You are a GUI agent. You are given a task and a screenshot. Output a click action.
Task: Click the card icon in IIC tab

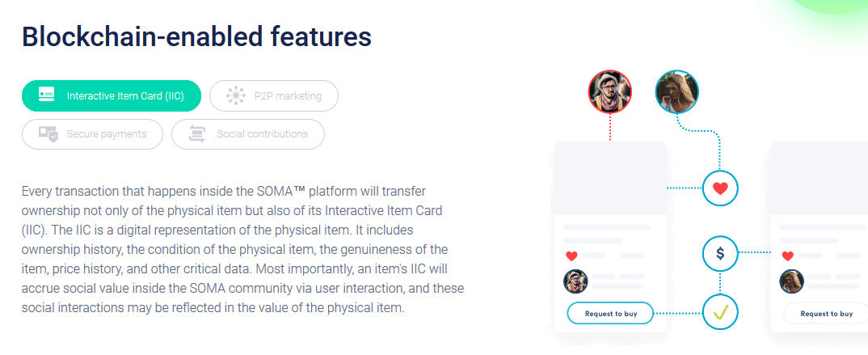point(46,95)
